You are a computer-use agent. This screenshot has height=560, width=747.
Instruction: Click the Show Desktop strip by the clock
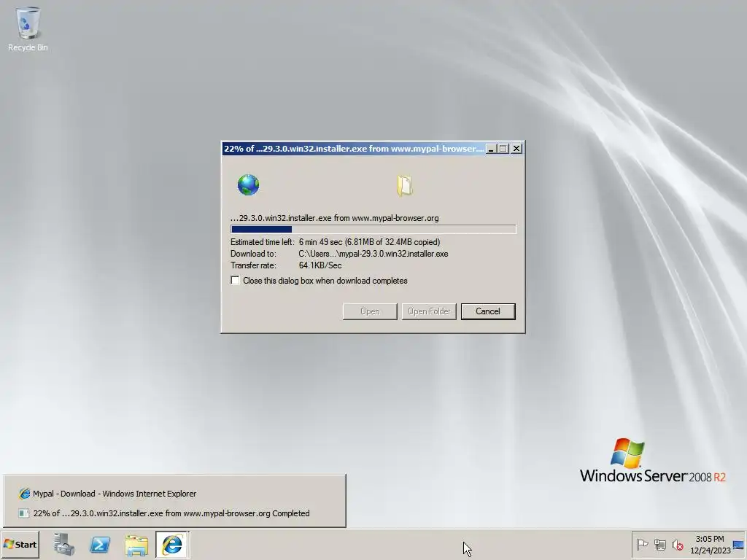point(739,544)
